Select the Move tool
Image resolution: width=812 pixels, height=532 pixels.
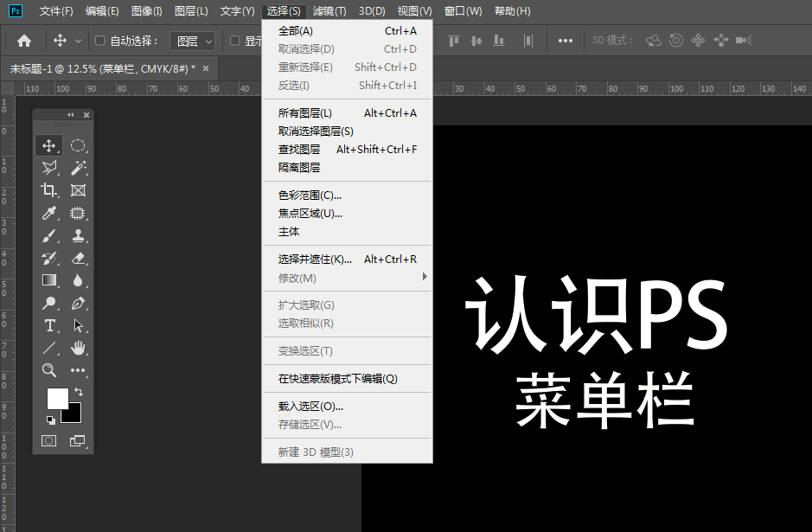49,145
